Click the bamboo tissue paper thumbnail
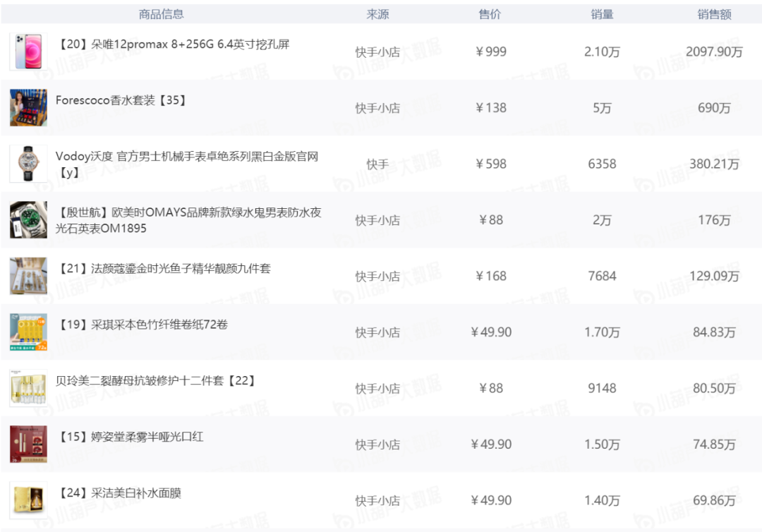Viewport: 762px width, 532px height. pyautogui.click(x=28, y=332)
